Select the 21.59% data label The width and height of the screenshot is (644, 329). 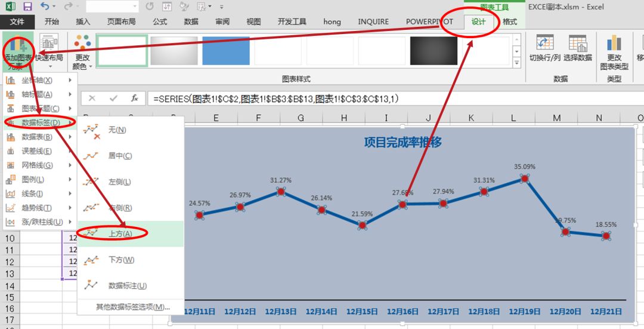pyautogui.click(x=362, y=214)
